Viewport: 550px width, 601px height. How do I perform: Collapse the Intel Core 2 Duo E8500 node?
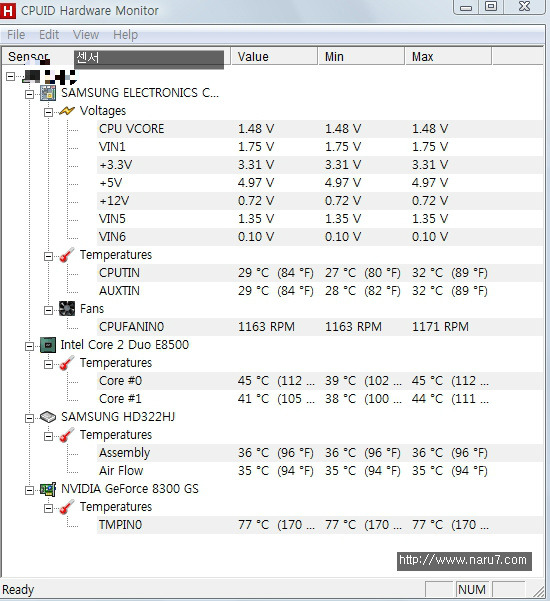coord(30,346)
